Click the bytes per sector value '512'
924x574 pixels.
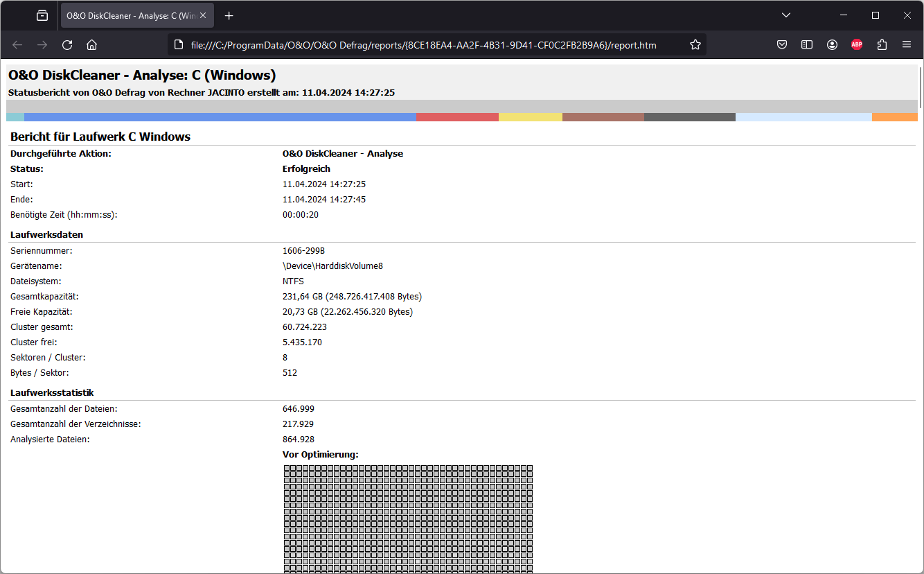click(x=290, y=372)
